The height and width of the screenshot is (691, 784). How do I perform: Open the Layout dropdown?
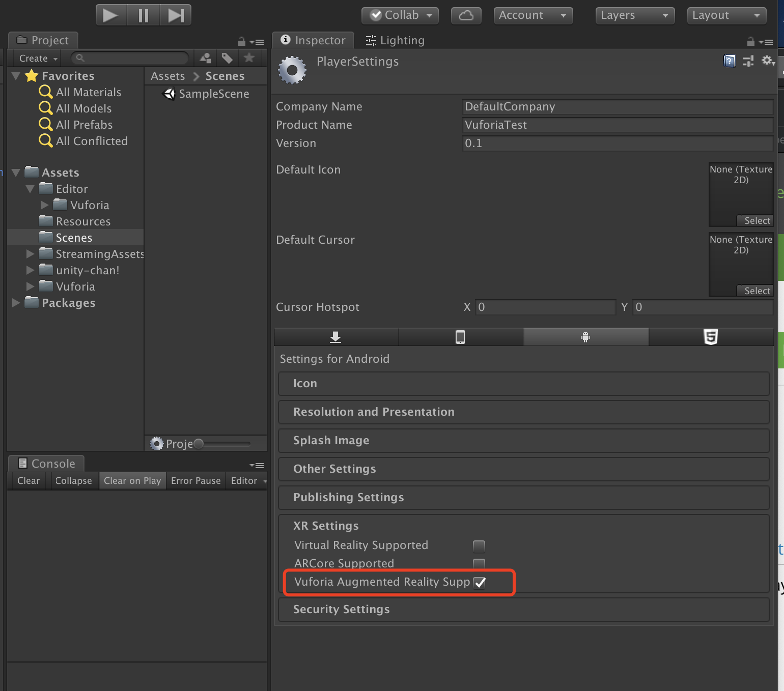pos(726,15)
